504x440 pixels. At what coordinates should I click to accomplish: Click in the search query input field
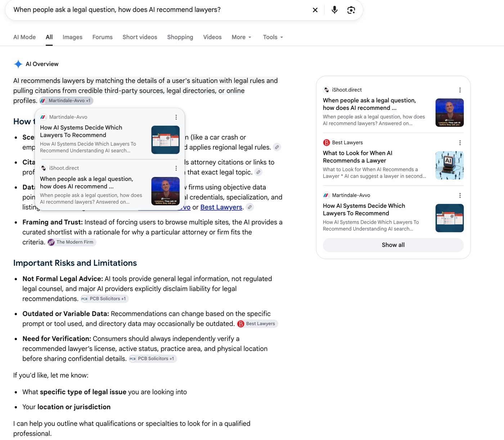pos(158,10)
